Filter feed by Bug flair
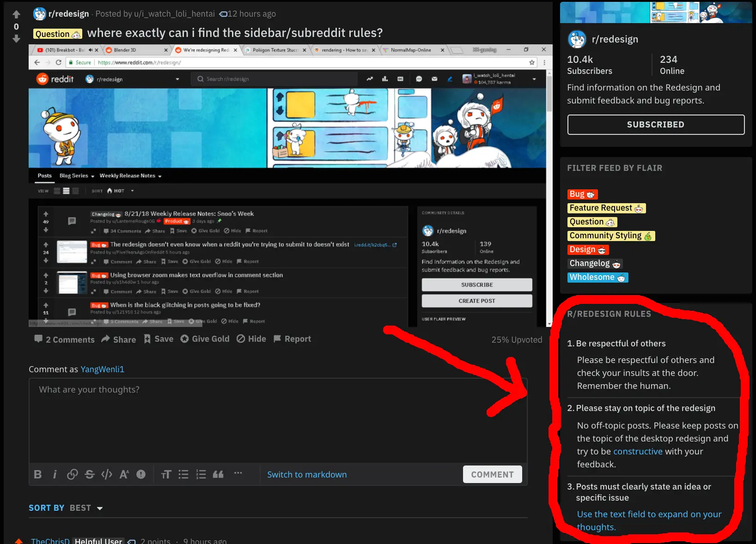Screen dimensions: 756x544 point(583,194)
